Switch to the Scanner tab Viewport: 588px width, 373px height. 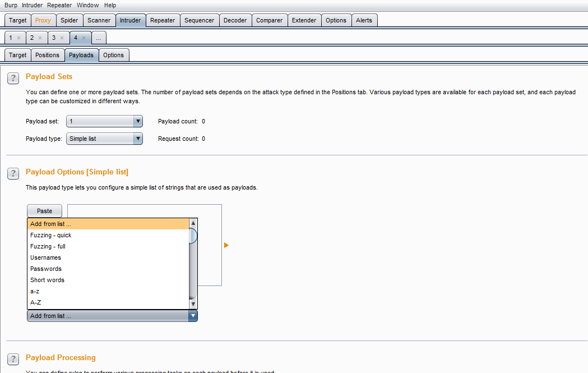click(99, 20)
